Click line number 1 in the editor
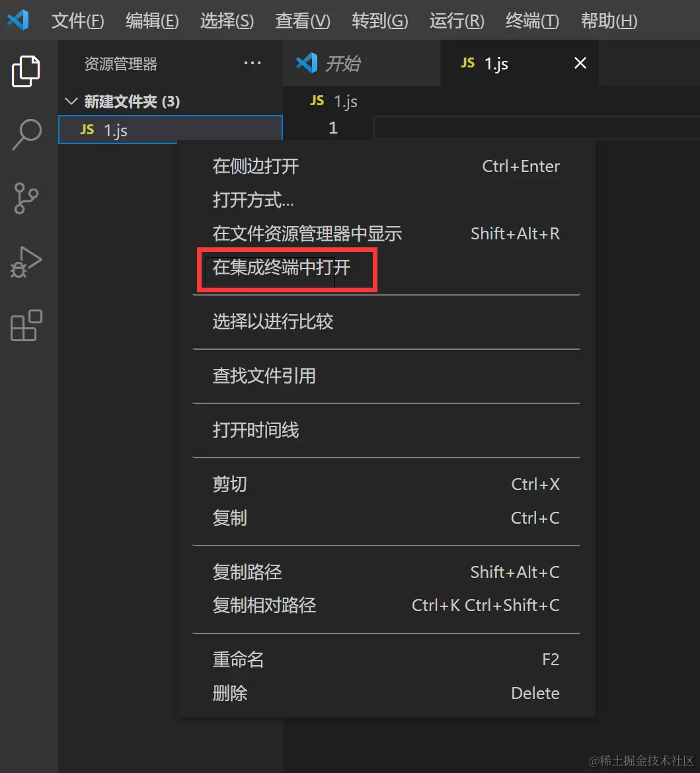Screen dimensions: 700x773 click(333, 127)
